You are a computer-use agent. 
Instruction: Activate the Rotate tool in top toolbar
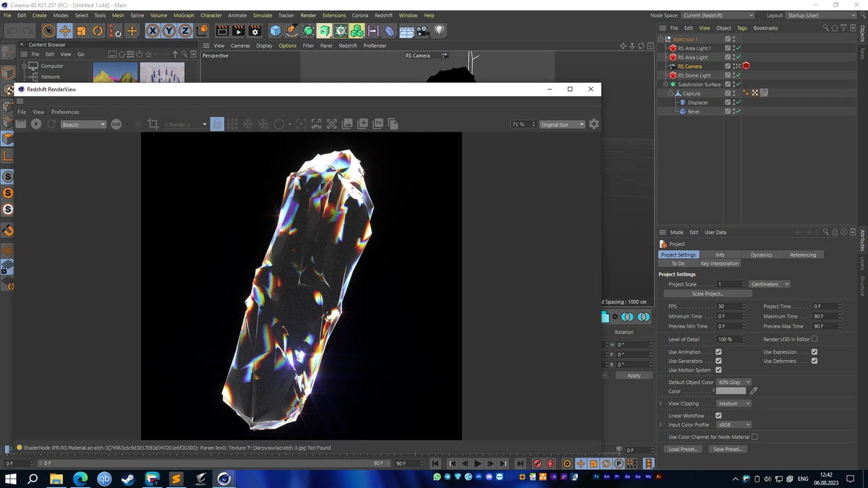tap(98, 31)
